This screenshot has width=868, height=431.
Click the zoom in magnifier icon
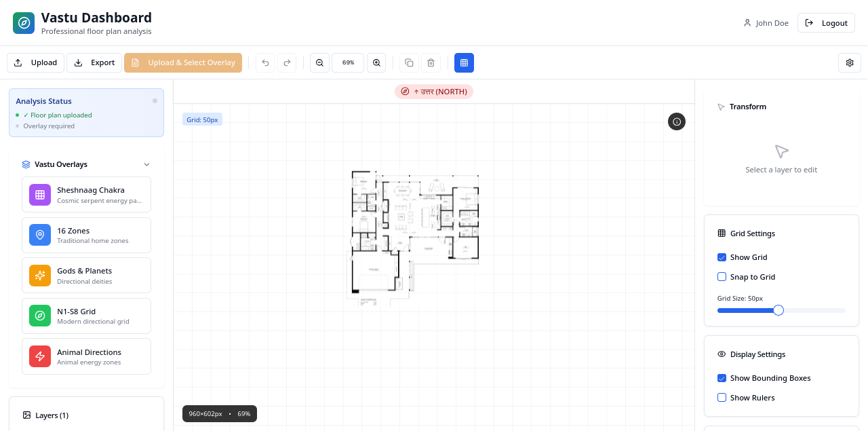tap(376, 62)
